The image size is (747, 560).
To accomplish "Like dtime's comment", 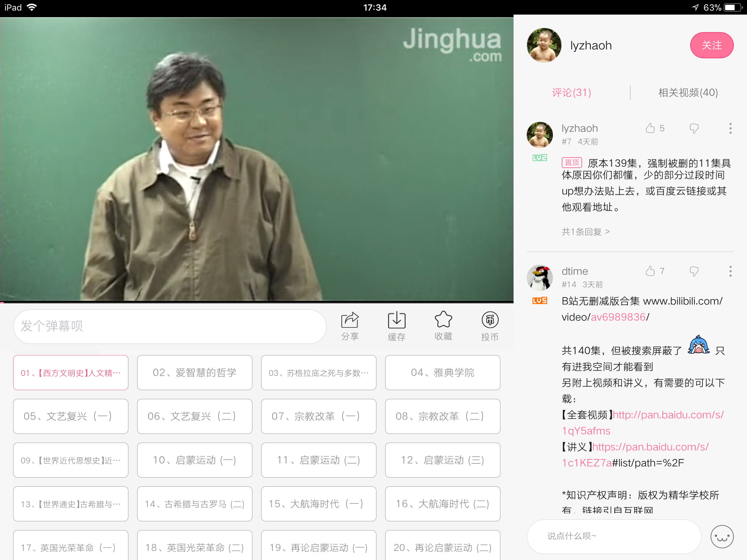I will click(x=650, y=271).
